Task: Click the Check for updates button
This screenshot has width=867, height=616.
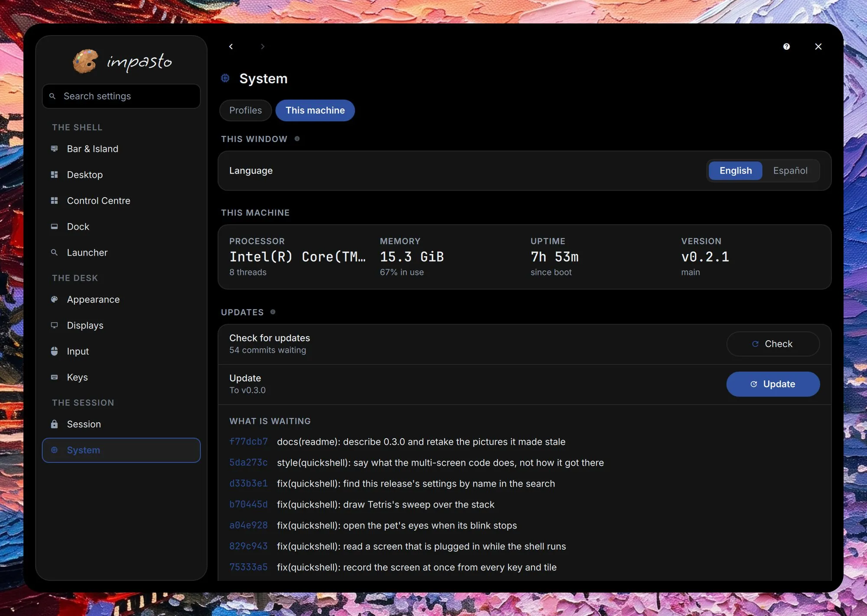Action: 773,344
